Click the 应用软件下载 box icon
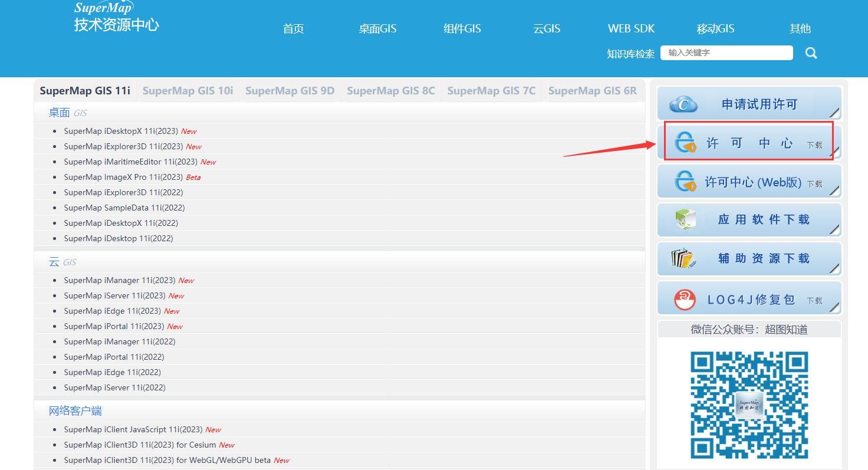Screen dimensions: 868x470 coord(686,220)
